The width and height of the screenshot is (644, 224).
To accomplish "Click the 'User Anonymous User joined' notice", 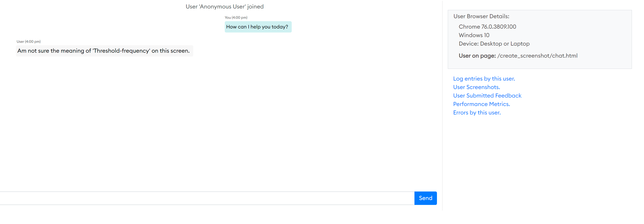I will click(224, 7).
